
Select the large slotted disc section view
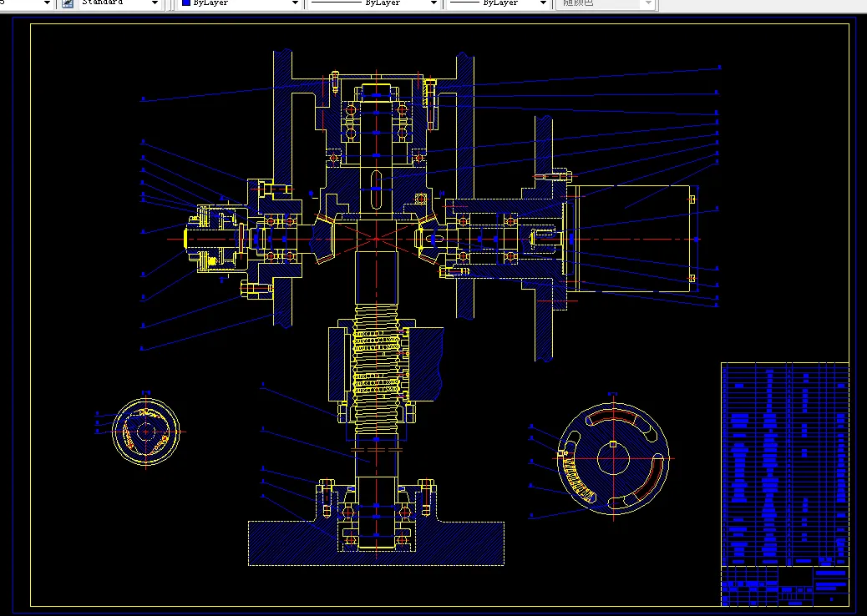pos(613,458)
